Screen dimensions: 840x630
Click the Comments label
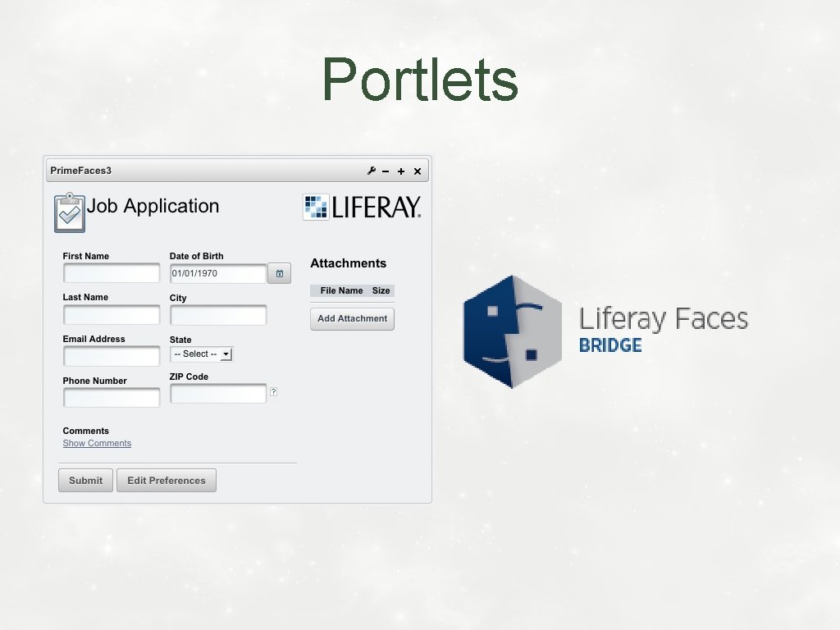click(x=85, y=431)
